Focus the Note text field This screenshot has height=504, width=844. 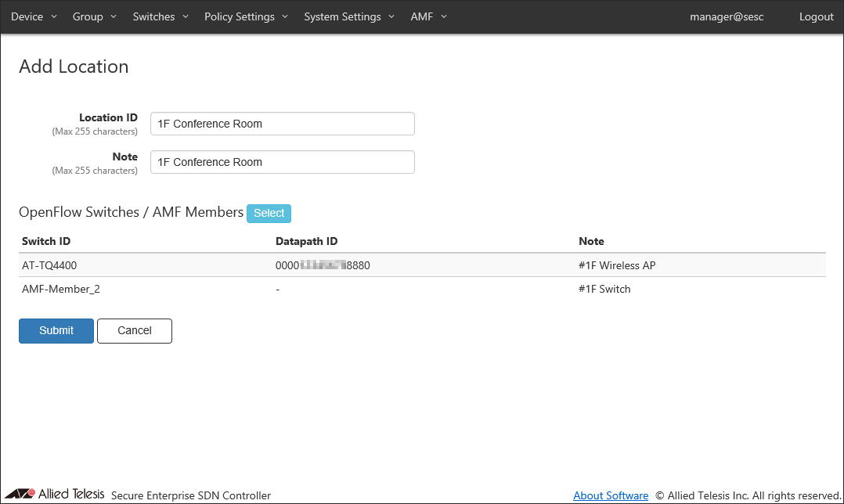click(282, 162)
